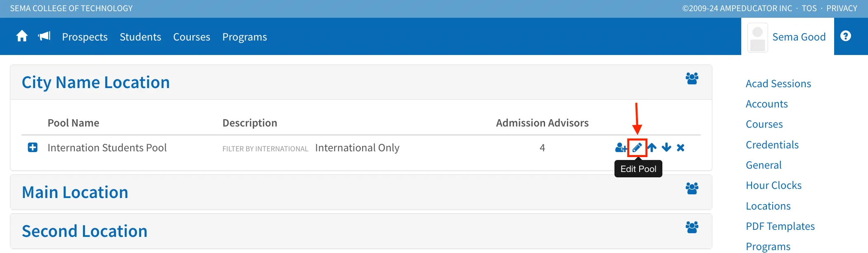Open the Students menu
The width and height of the screenshot is (868, 253).
click(140, 37)
